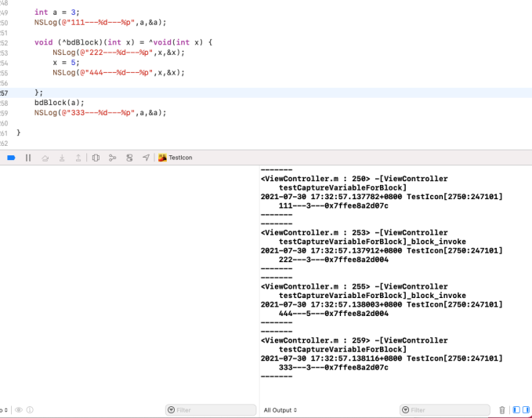532x418 pixels.
Task: Click the Quick Look eye icon
Action: (x=19, y=410)
